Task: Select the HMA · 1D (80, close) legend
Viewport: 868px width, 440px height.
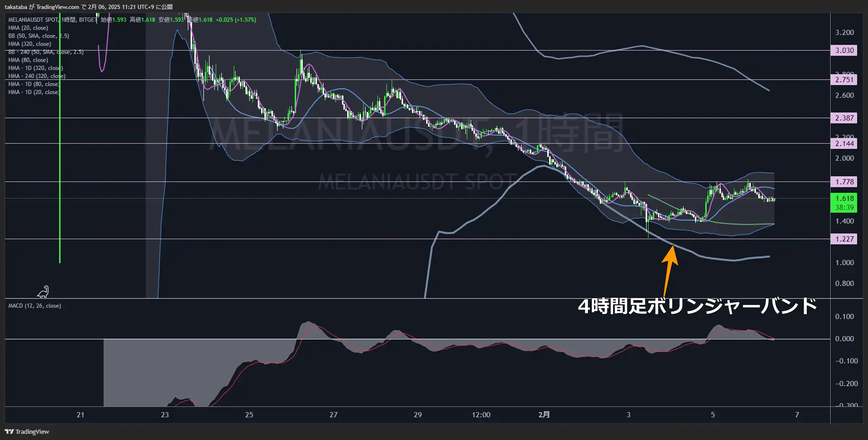Action: pyautogui.click(x=34, y=84)
